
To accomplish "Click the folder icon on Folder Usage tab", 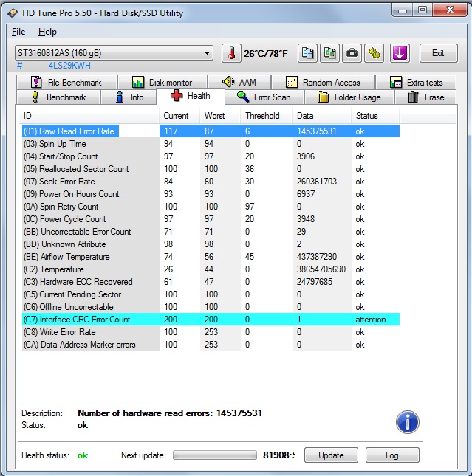I will pos(323,97).
